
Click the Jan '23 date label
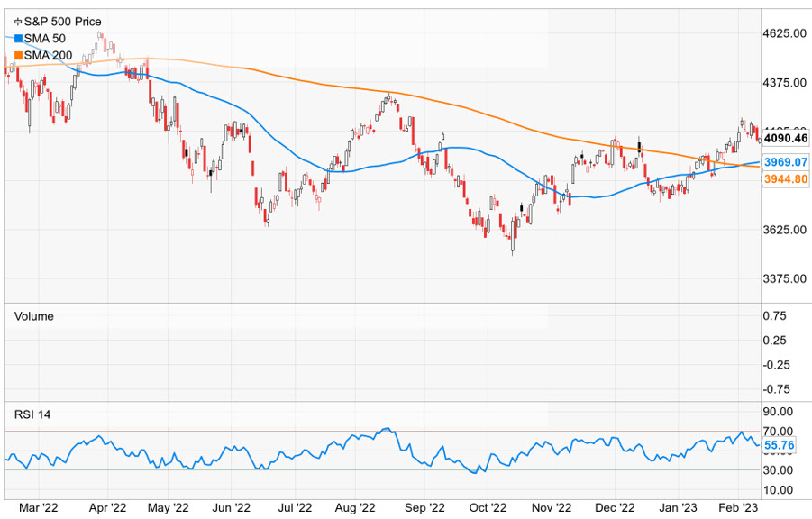click(x=678, y=508)
